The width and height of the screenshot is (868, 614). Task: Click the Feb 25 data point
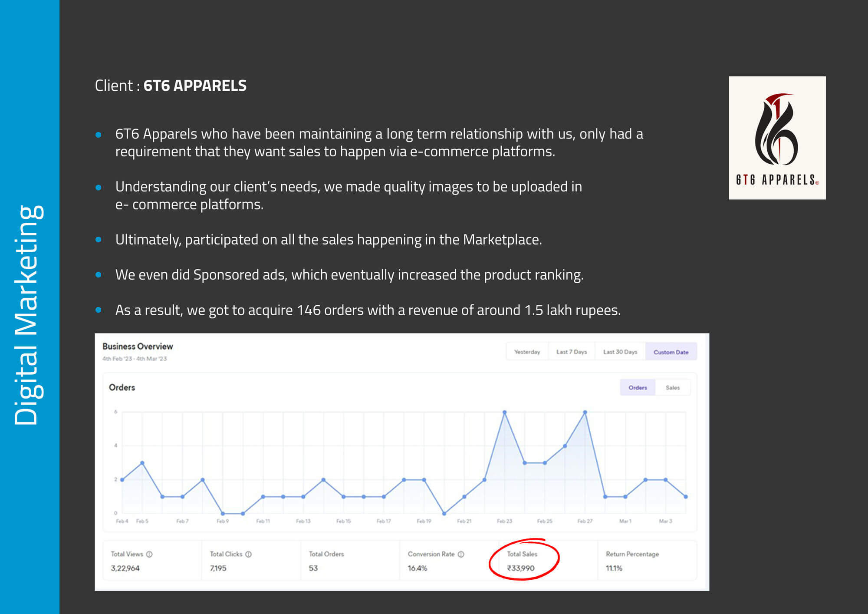545,463
